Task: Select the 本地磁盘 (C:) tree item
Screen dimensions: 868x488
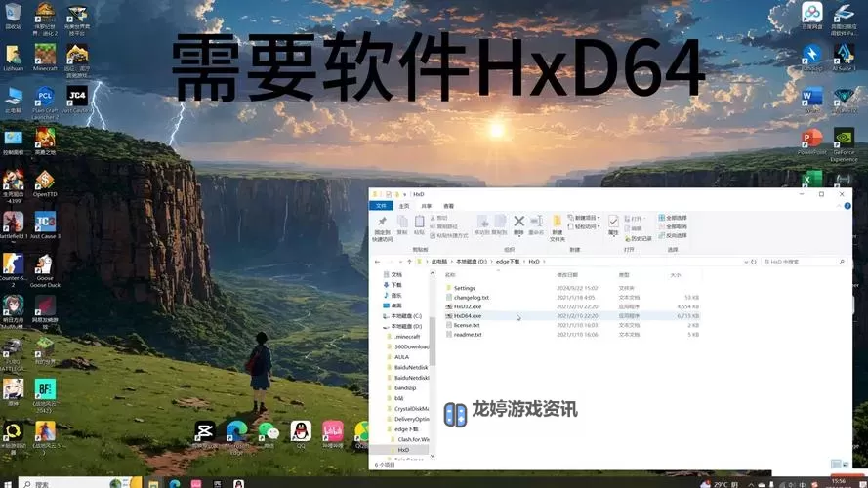Action: (x=405, y=316)
